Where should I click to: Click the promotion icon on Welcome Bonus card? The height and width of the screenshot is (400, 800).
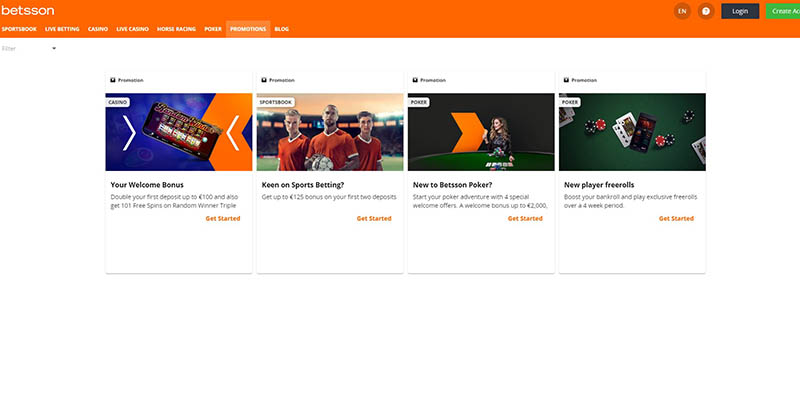coord(113,80)
